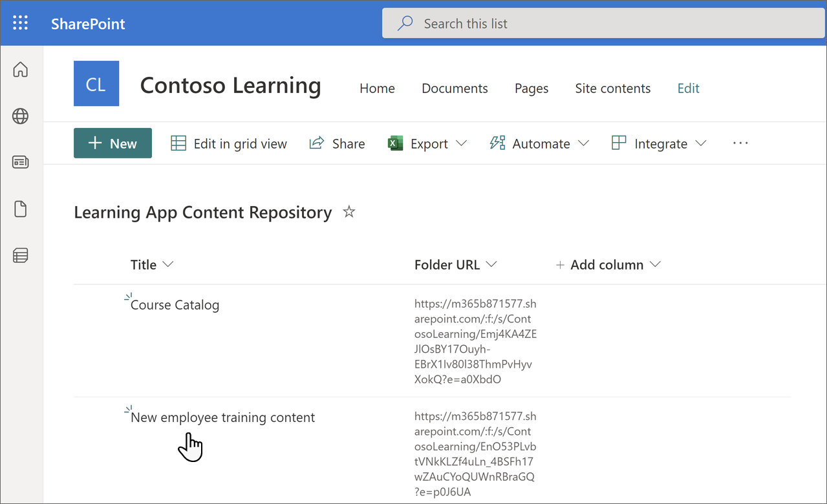Viewport: 827px width, 504px height.
Task: Click the News icon in the sidebar
Action: tap(20, 162)
